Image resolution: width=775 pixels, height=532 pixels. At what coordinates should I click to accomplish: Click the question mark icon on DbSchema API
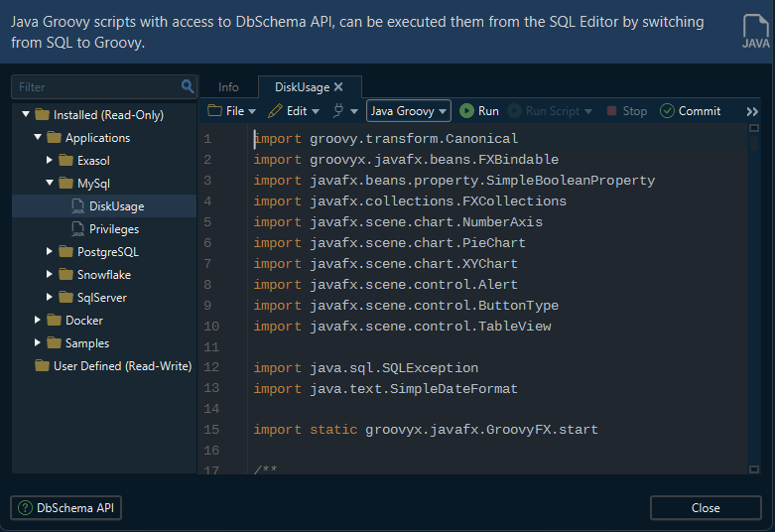click(x=25, y=508)
